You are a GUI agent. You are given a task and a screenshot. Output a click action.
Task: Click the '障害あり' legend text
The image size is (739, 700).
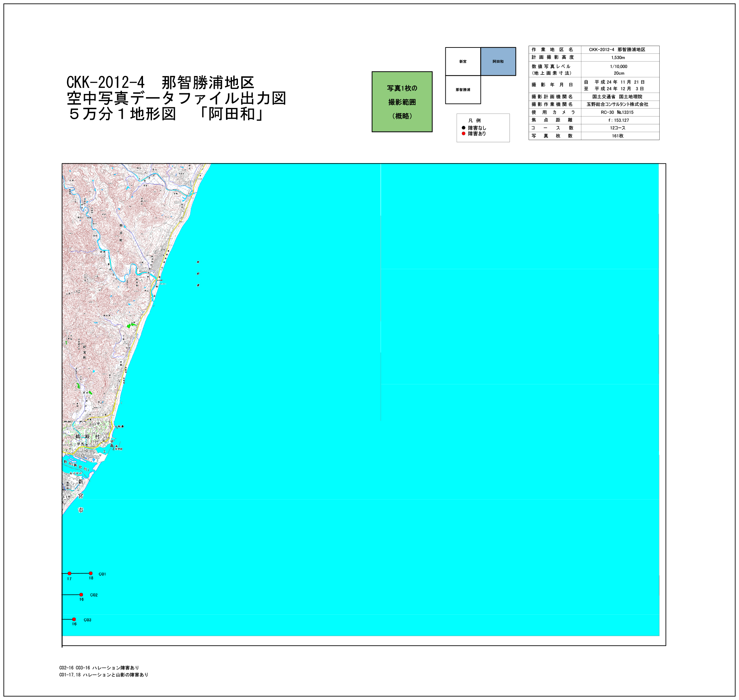click(x=477, y=133)
